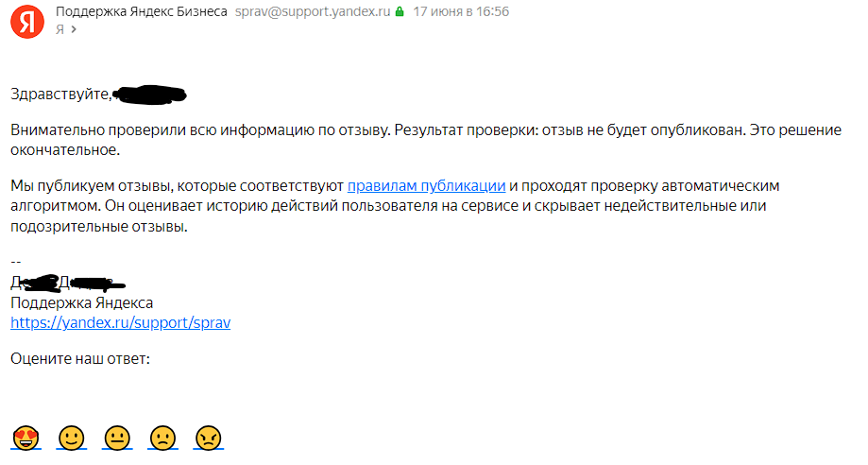868x465 pixels.
Task: Click the green secure lock icon
Action: (x=400, y=12)
